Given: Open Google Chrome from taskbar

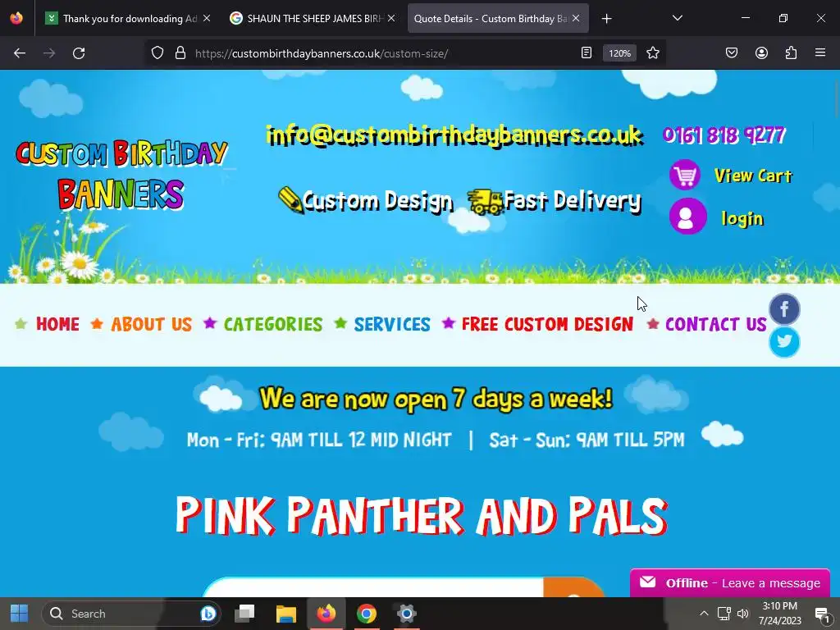Looking at the screenshot, I should 367,614.
